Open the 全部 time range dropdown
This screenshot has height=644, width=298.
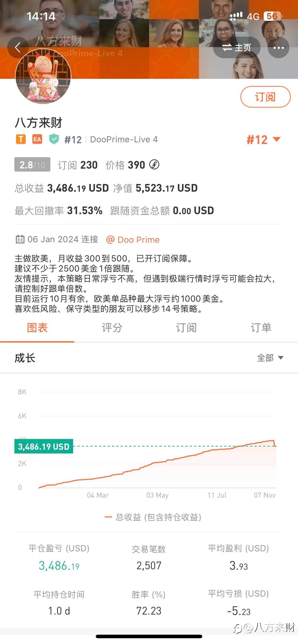pyautogui.click(x=270, y=358)
